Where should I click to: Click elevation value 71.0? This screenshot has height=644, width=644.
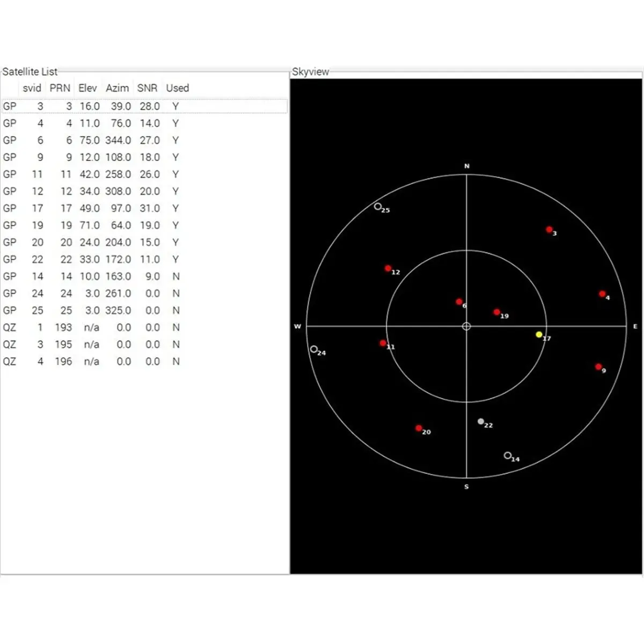point(90,225)
